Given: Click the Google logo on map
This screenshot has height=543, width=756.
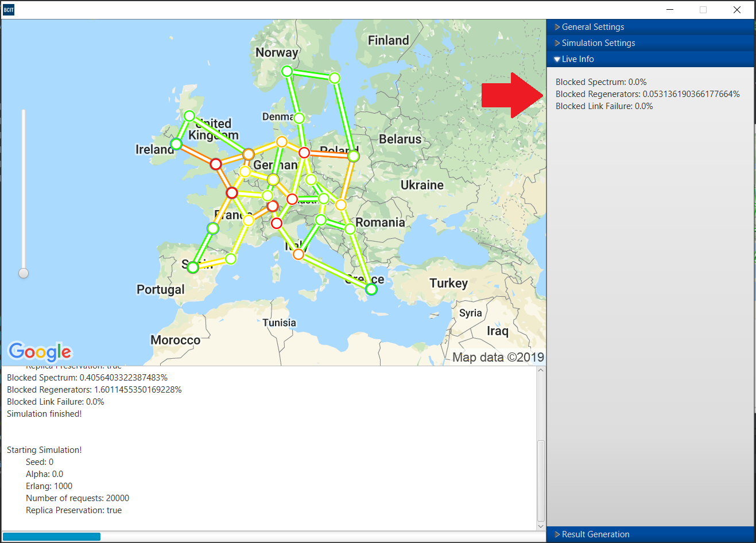Looking at the screenshot, I should click(40, 351).
